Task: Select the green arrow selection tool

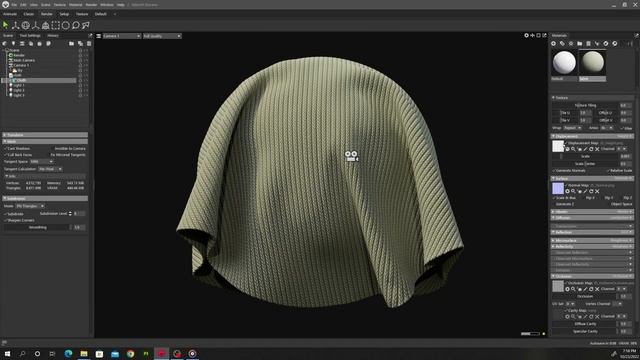Action: click(5, 25)
